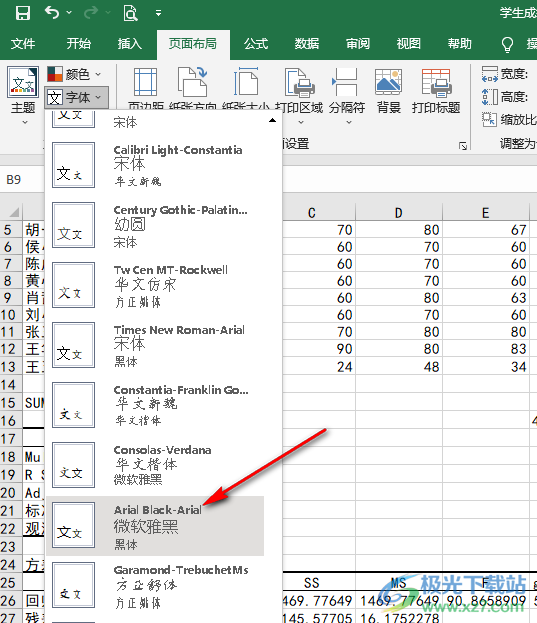Click the 高度 height icon

[x=490, y=97]
